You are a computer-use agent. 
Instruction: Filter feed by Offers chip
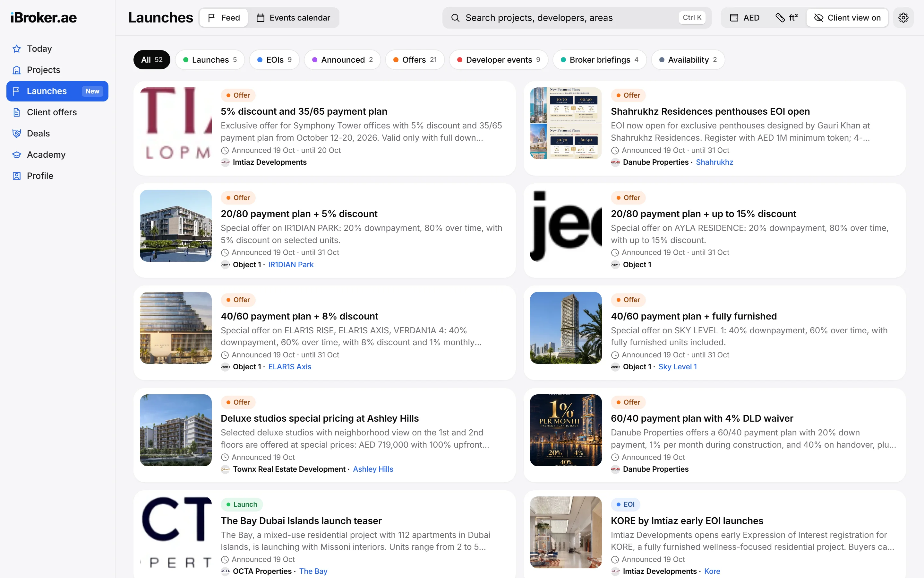click(415, 60)
